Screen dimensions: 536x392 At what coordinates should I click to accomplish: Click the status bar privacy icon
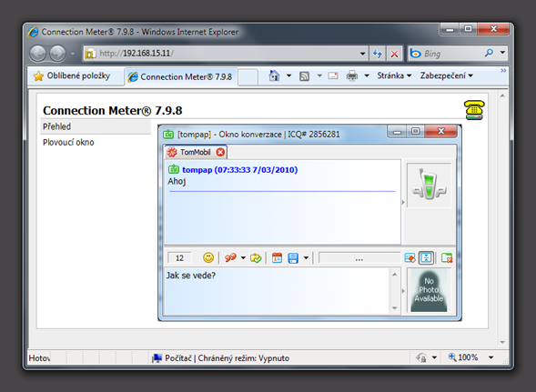coord(421,357)
